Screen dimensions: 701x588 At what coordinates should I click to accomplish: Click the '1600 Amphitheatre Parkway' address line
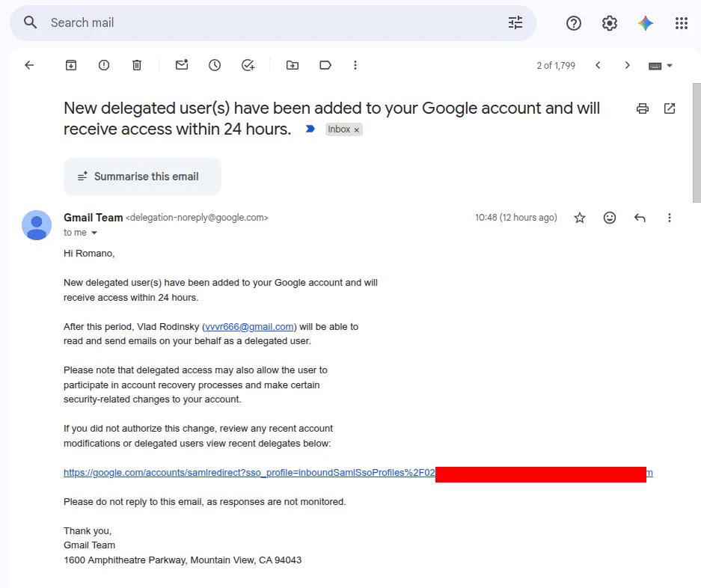183,560
